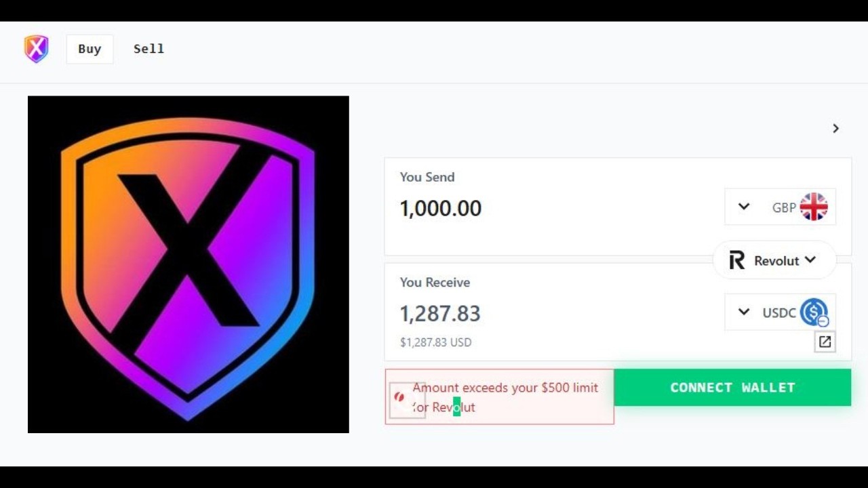
Task: Click the GBP UK flag icon
Action: point(814,207)
